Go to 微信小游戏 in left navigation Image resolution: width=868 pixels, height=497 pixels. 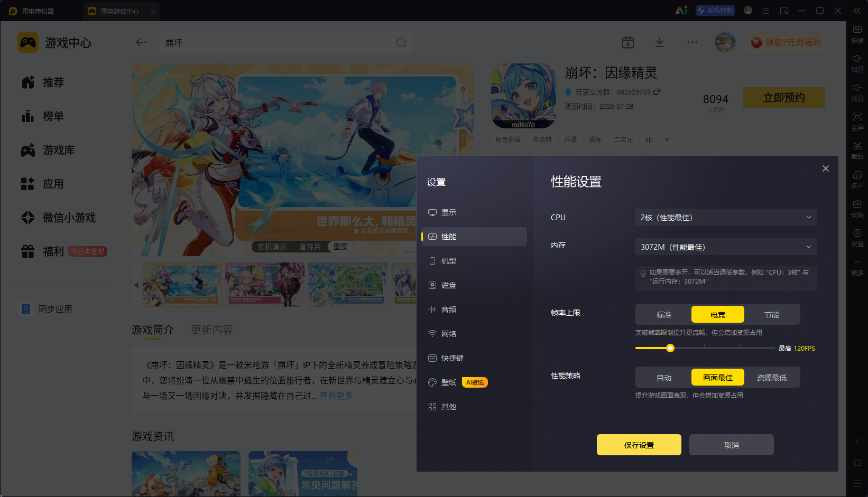click(59, 218)
